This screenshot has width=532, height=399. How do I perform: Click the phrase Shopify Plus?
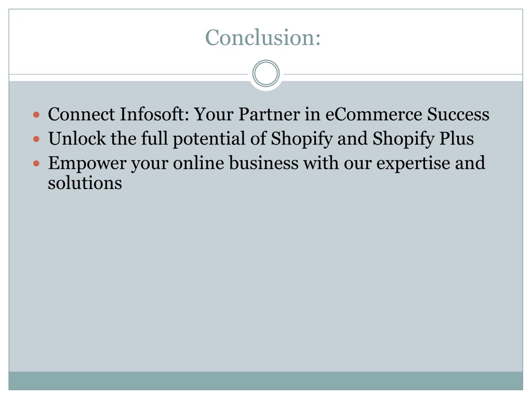(423, 139)
